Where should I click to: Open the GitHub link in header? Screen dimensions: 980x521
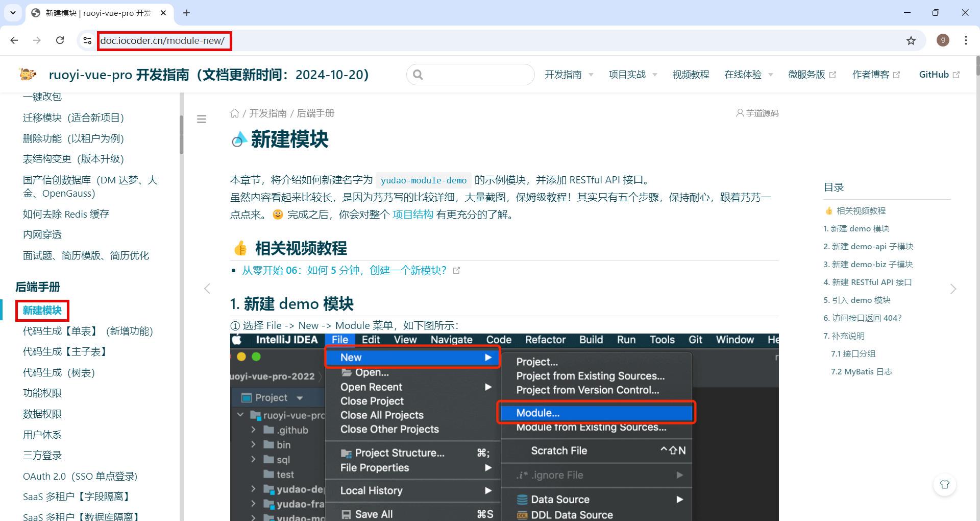coord(939,75)
